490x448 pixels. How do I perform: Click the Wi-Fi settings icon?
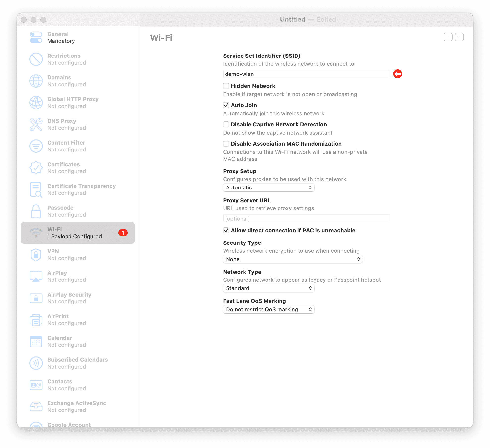coord(35,233)
